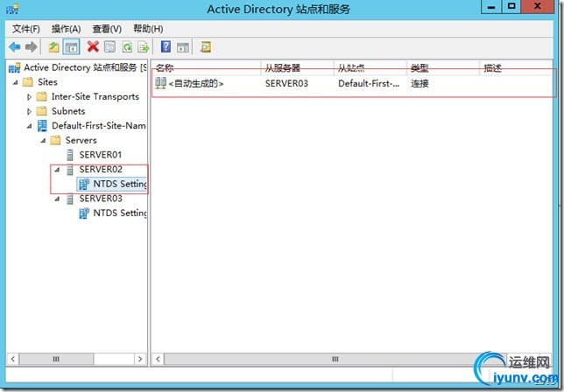Minimize the Active Directory window
564x392 pixels.
(x=491, y=7)
